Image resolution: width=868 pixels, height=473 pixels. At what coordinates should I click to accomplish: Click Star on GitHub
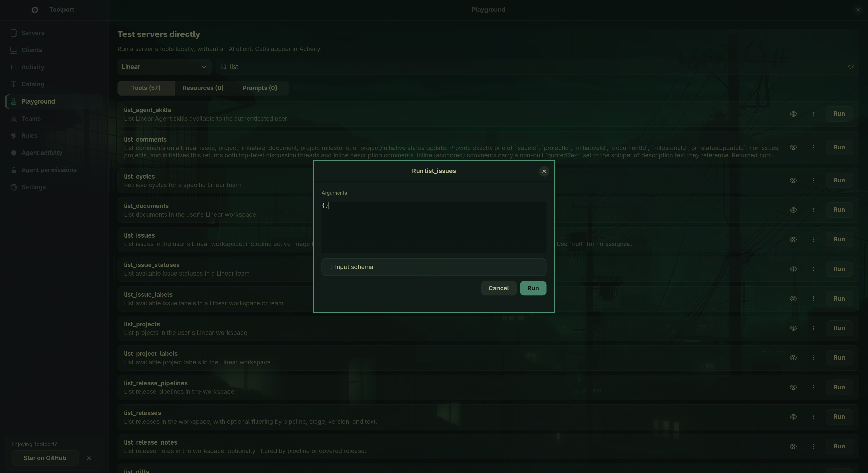point(45,458)
